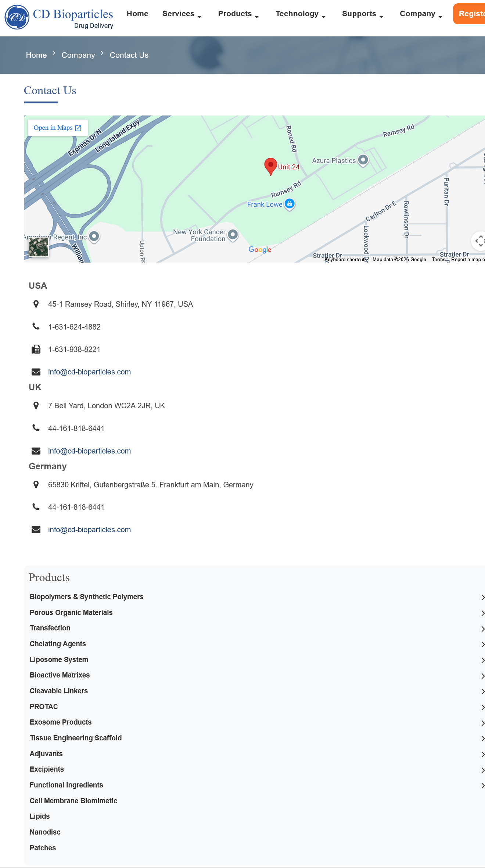Click the Register button
The width and height of the screenshot is (485, 868).
click(469, 14)
